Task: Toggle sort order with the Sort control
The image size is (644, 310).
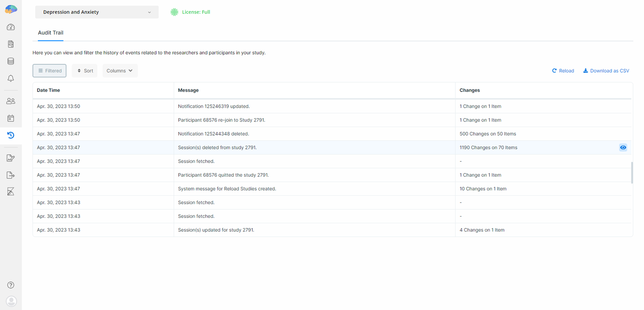Action: pyautogui.click(x=84, y=70)
